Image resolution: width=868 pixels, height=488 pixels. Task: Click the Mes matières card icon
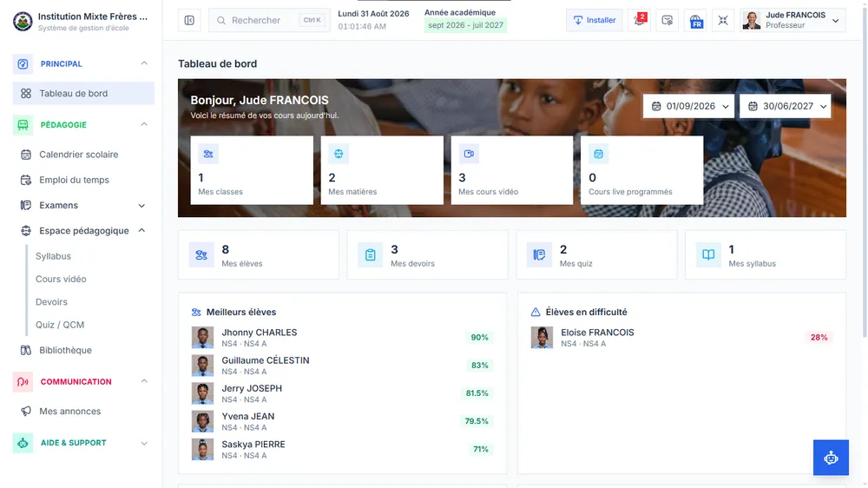[x=339, y=154]
